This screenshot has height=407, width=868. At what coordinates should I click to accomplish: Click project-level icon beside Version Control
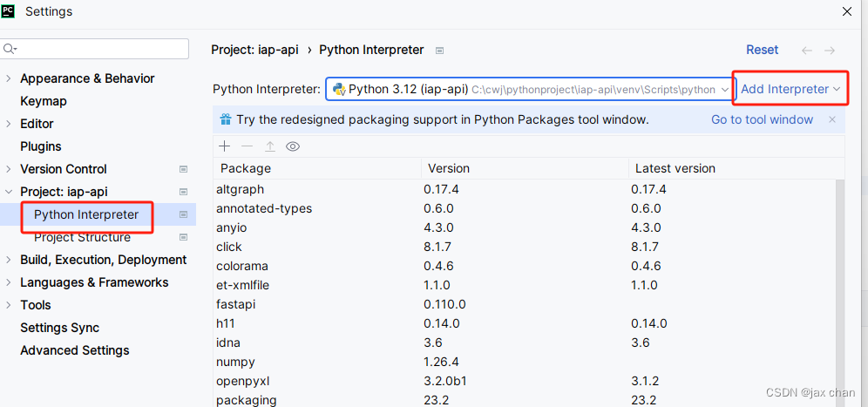(183, 169)
